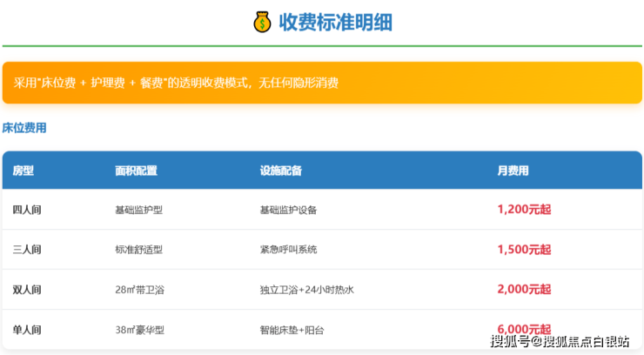
Task: Click the 设施配备 column header
Action: pos(280,171)
